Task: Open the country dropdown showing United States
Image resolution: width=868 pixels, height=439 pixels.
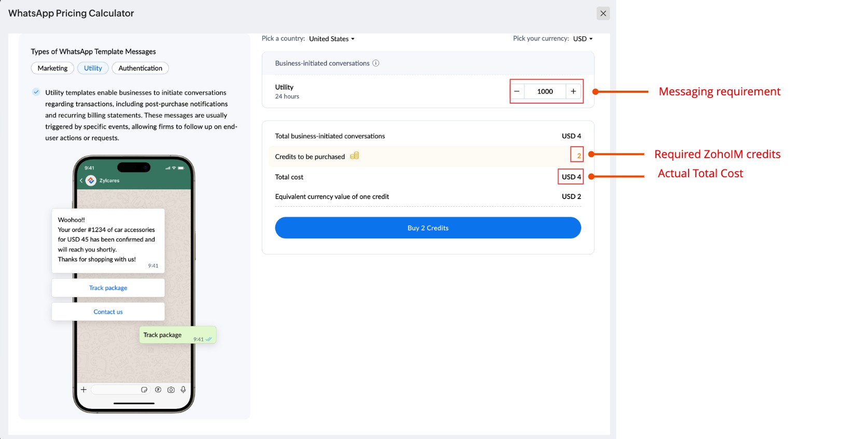Action: click(x=332, y=39)
